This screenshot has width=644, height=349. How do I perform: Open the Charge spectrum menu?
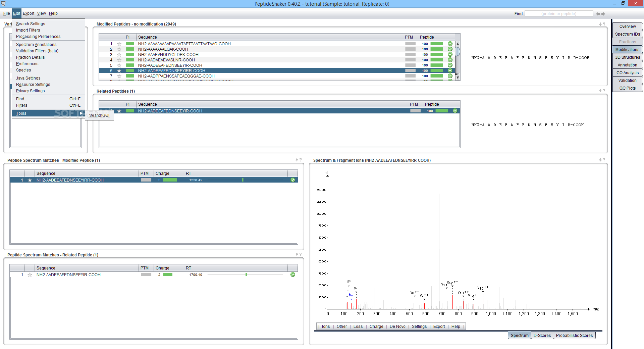(376, 327)
